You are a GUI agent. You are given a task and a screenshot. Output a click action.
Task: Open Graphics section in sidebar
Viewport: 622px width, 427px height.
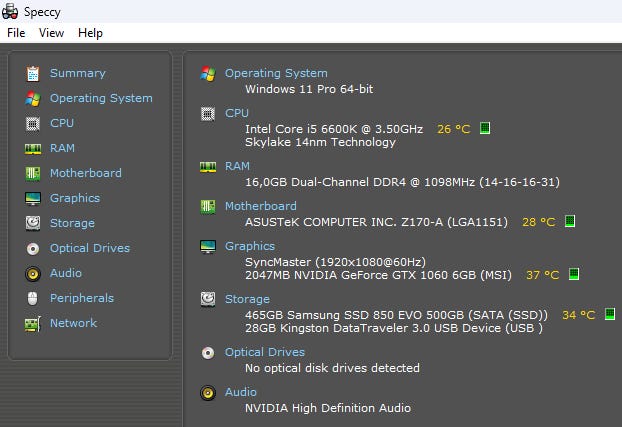pos(75,198)
